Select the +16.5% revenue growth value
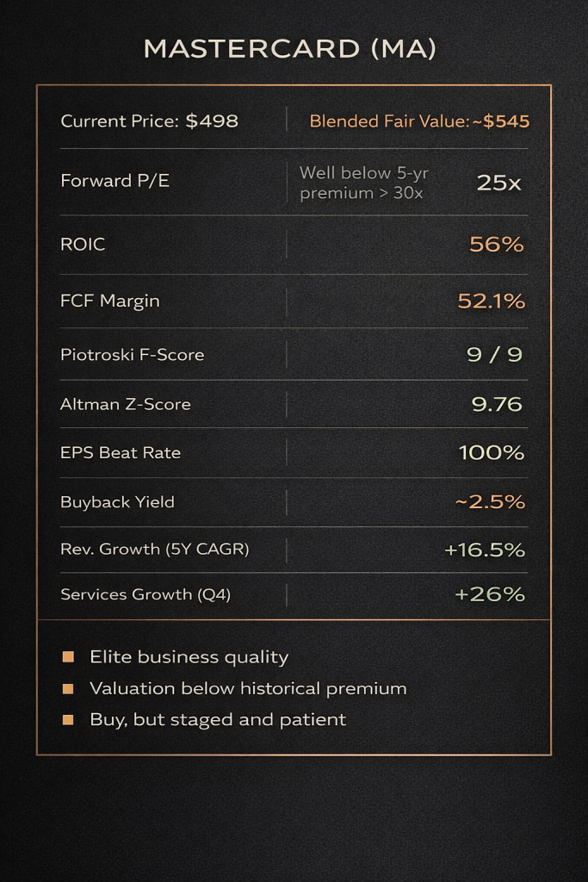 [x=484, y=550]
